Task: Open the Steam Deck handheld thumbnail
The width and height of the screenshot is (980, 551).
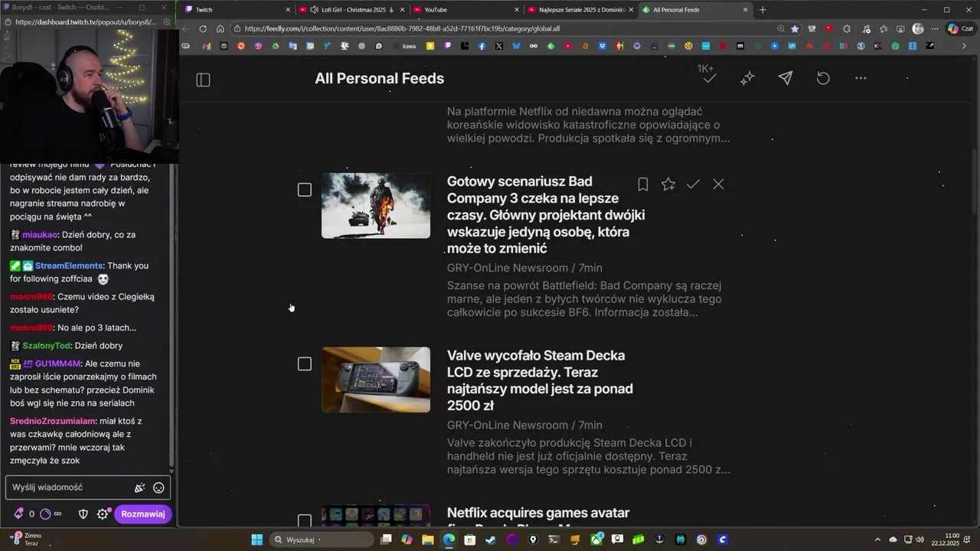Action: pos(376,380)
